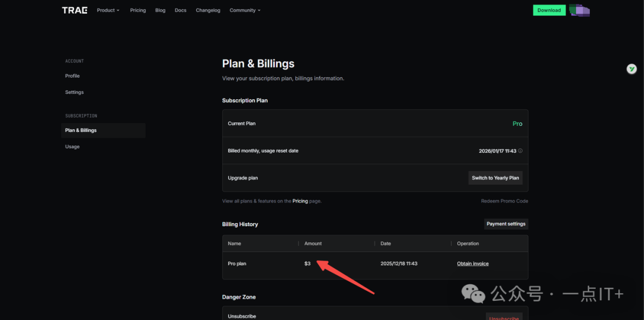
Task: Click the green floating extension icon
Action: point(631,69)
